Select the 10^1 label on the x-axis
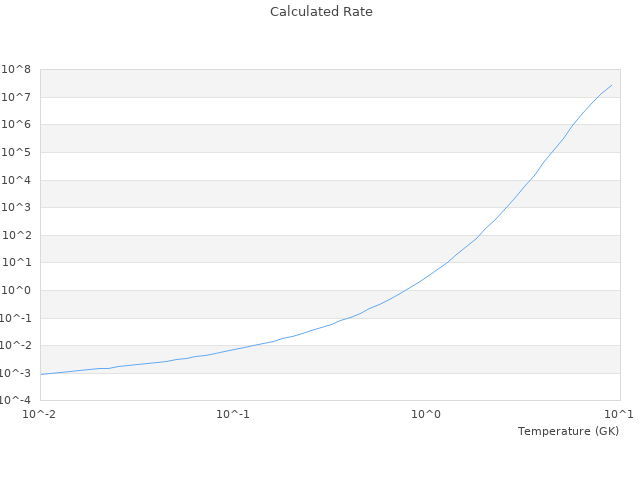The height and width of the screenshot is (480, 640). 619,414
